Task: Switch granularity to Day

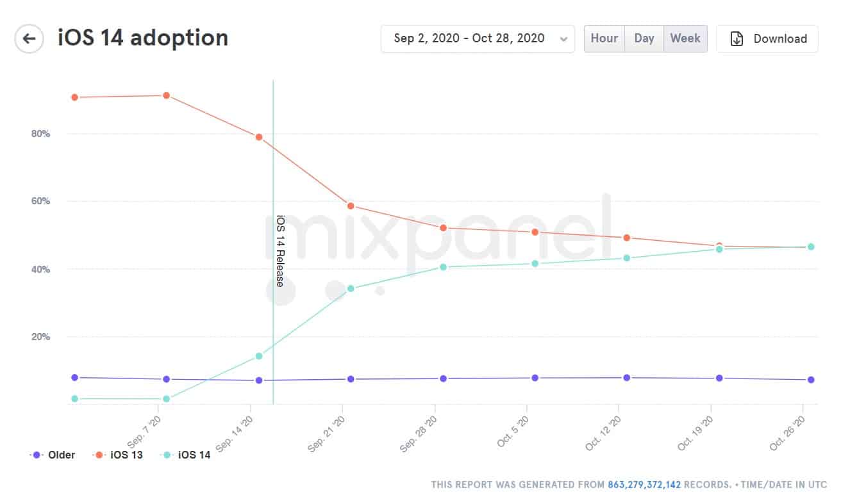Action: 644,38
